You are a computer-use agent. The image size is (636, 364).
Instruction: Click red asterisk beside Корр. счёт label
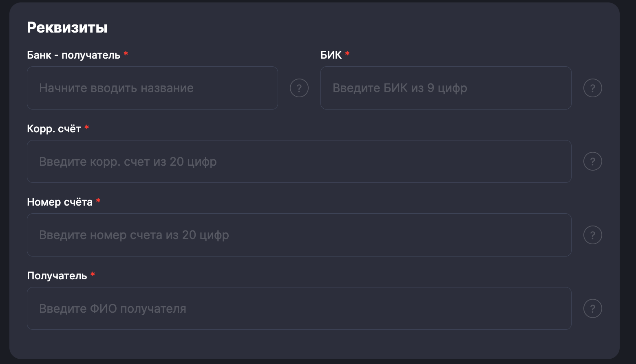click(86, 127)
